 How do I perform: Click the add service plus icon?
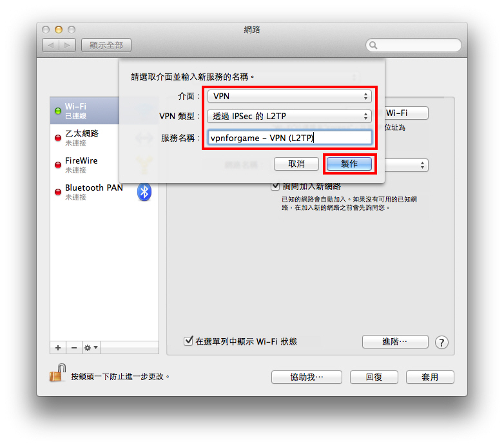58,348
